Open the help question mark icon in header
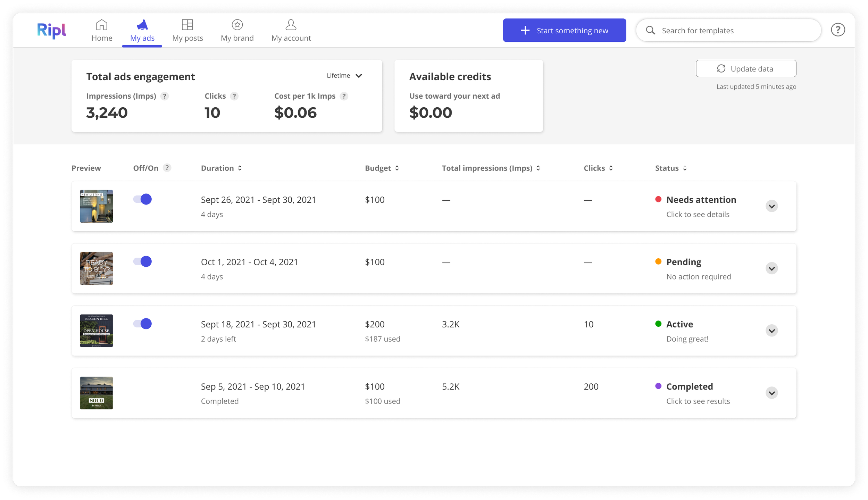Screen dimensions: 868x500 (x=837, y=30)
